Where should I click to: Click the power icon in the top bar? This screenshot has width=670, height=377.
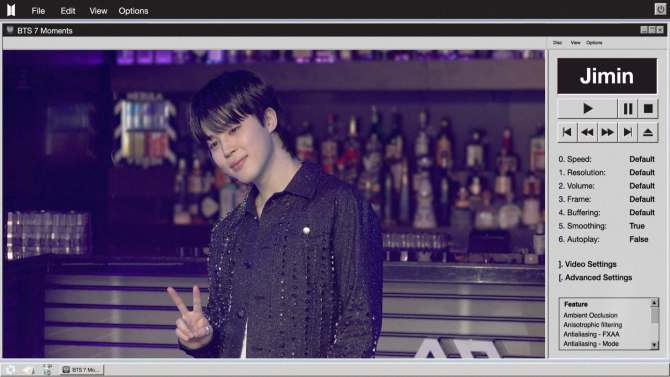tap(660, 9)
